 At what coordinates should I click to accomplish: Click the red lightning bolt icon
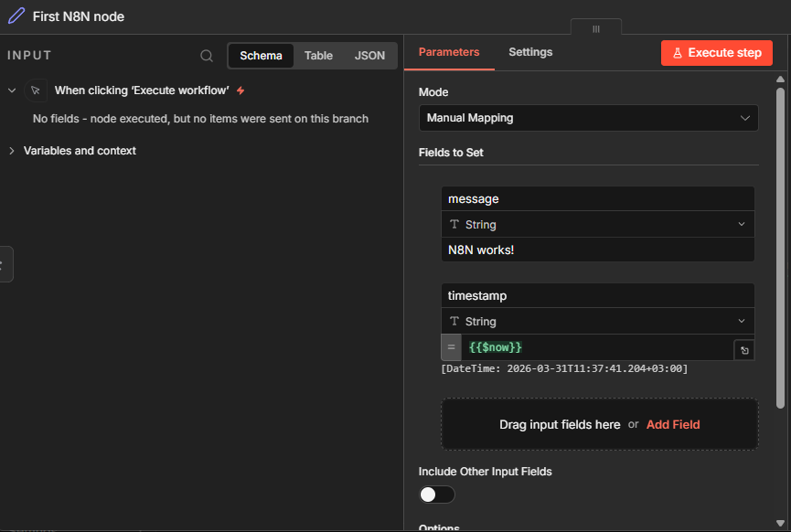tap(241, 90)
